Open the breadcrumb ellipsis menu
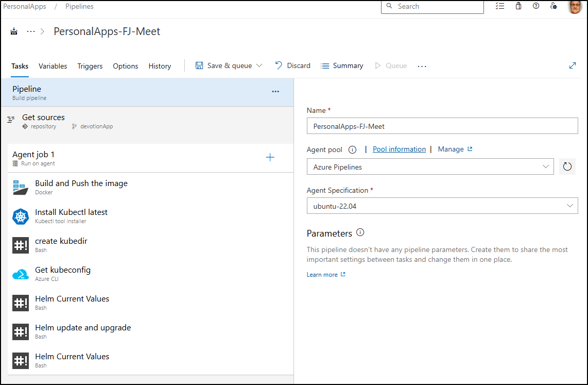This screenshot has height=385, width=588. tap(31, 31)
